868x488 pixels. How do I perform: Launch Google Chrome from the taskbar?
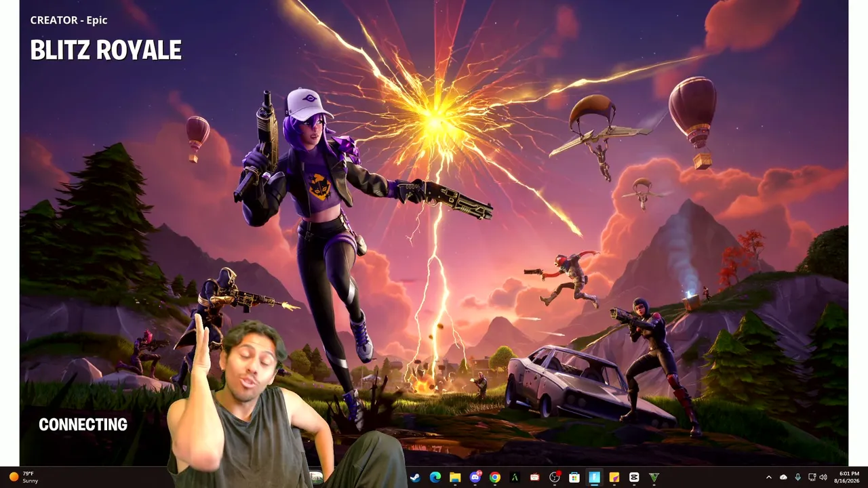click(495, 478)
